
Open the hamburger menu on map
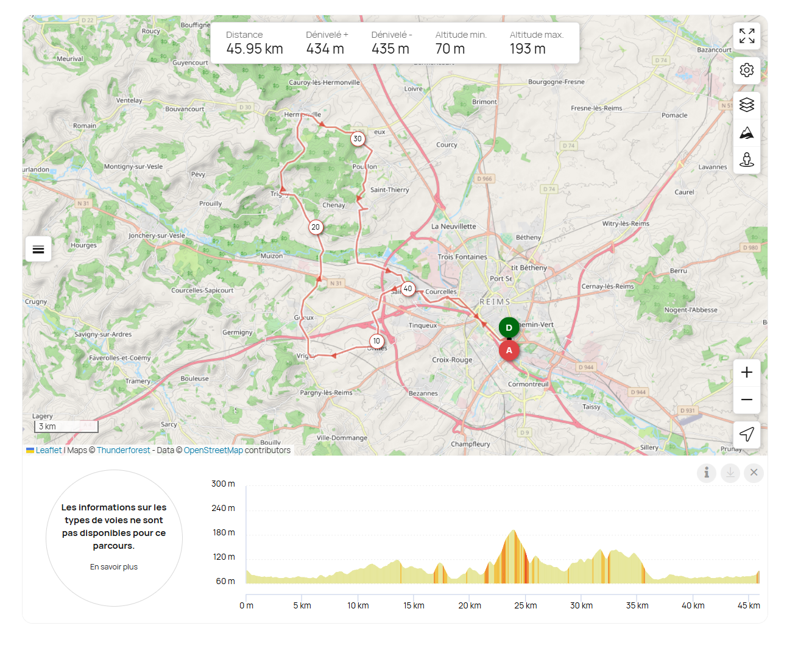click(x=38, y=249)
